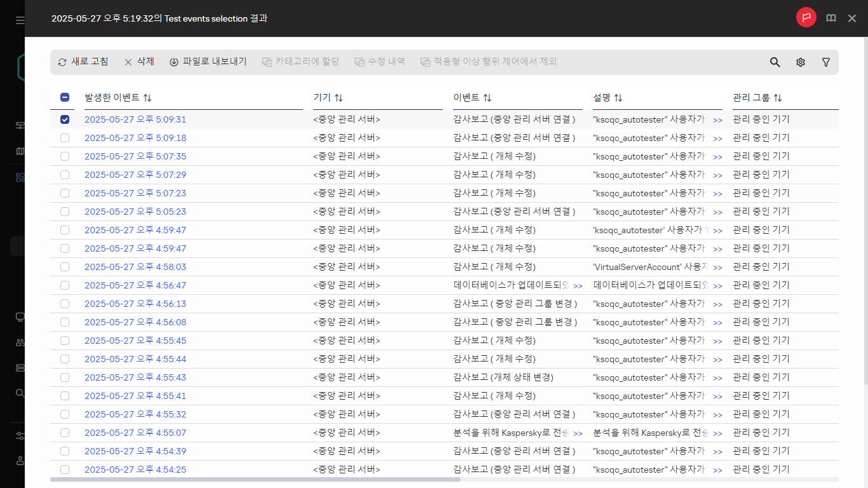Click the search magnifier icon in toolbar

click(x=775, y=62)
